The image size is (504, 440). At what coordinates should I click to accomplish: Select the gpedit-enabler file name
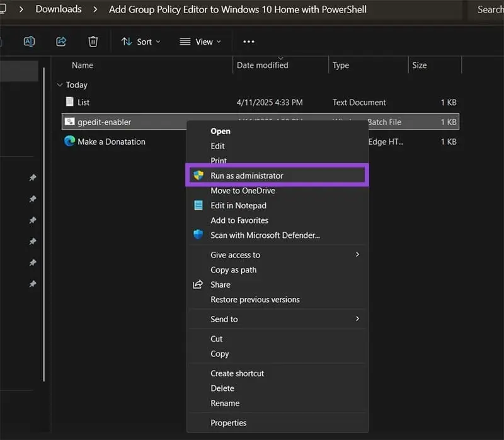pyautogui.click(x=104, y=122)
